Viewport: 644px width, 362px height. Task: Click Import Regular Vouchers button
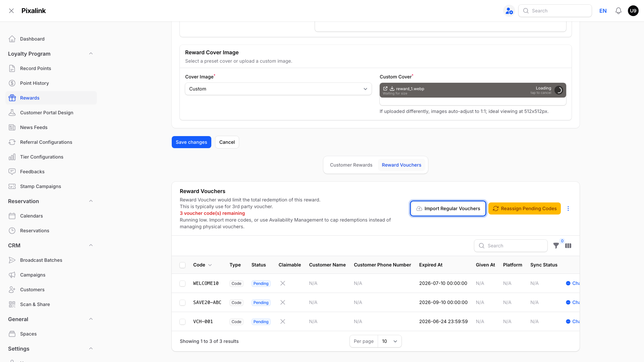coord(448,208)
